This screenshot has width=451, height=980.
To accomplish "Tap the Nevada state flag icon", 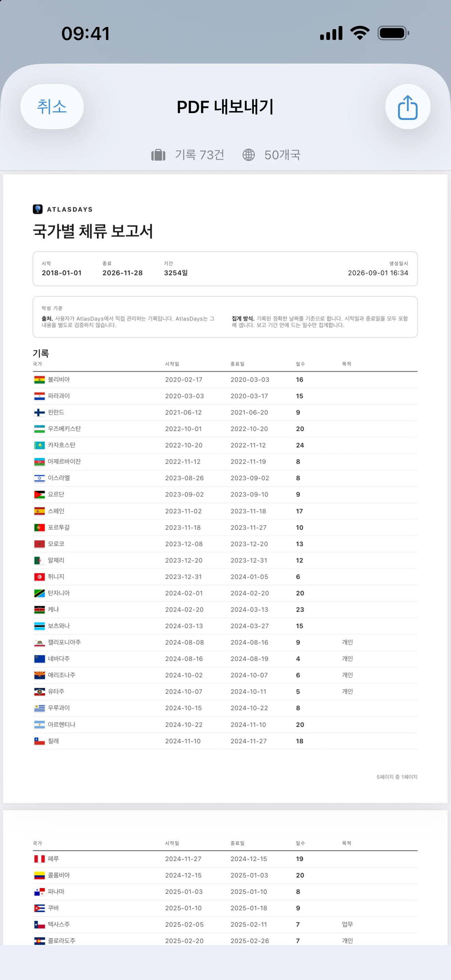I will click(40, 659).
